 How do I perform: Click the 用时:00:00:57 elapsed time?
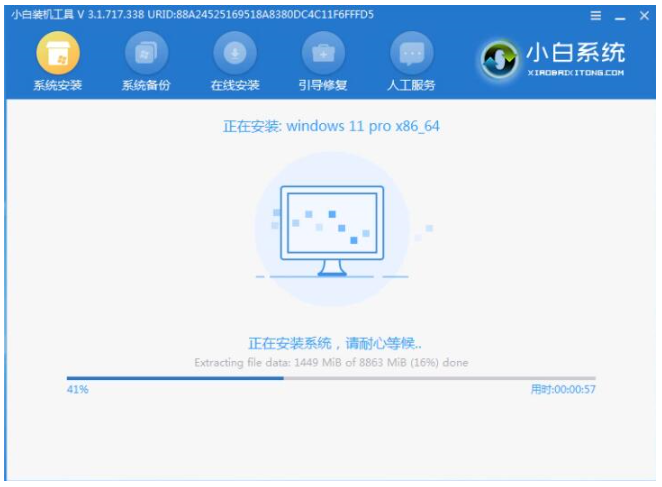tap(563, 389)
